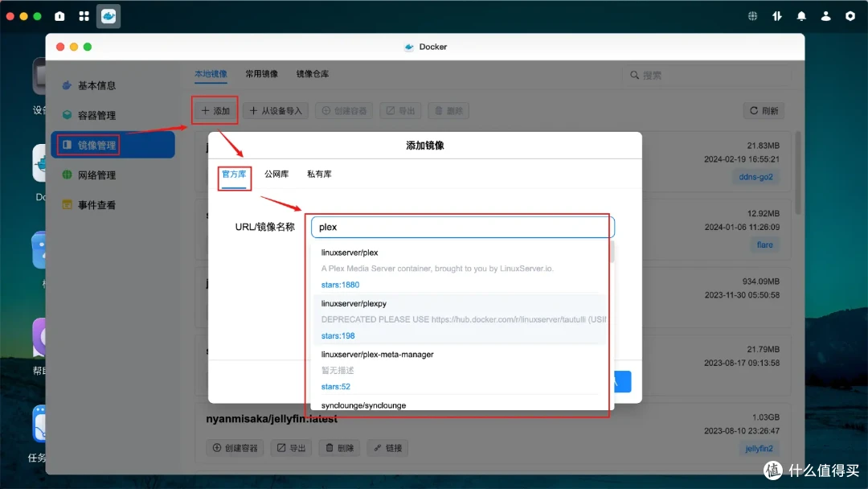Select 镜像管理 in the Docker sidebar

[113, 145]
